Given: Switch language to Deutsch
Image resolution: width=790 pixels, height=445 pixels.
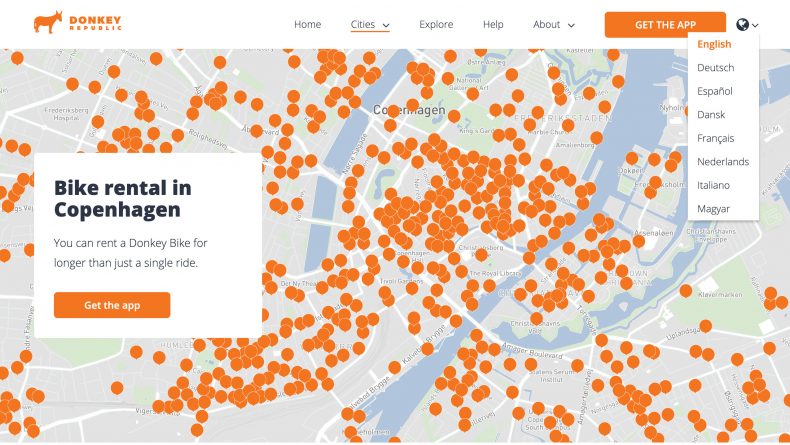Looking at the screenshot, I should pyautogui.click(x=715, y=68).
